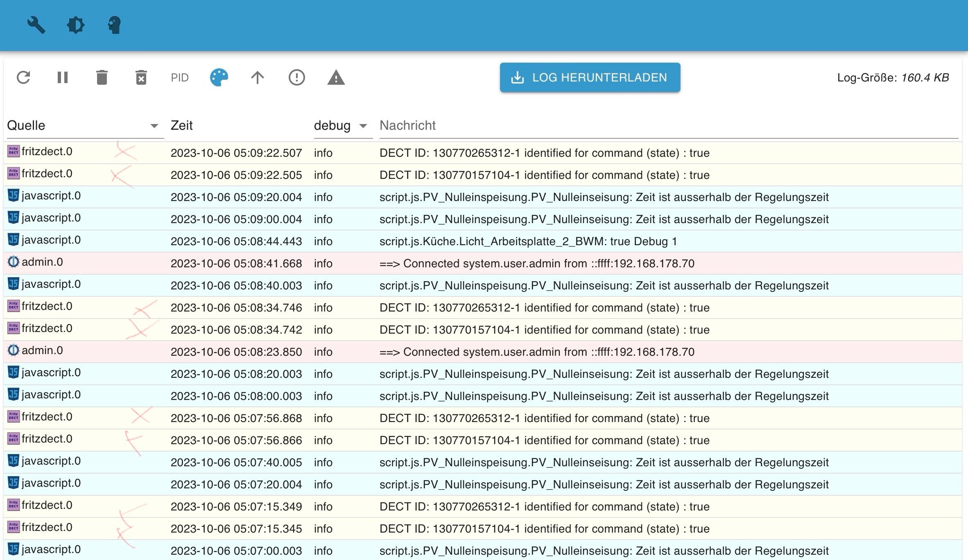Download the log with LOG HERUNTERLADEN
Screen dimensions: 968x560
[590, 77]
